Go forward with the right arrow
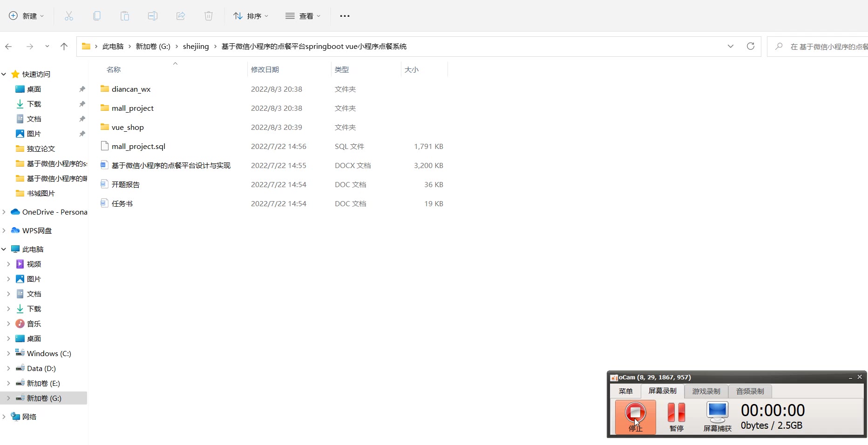Screen dimensions: 868x445 click(30, 47)
